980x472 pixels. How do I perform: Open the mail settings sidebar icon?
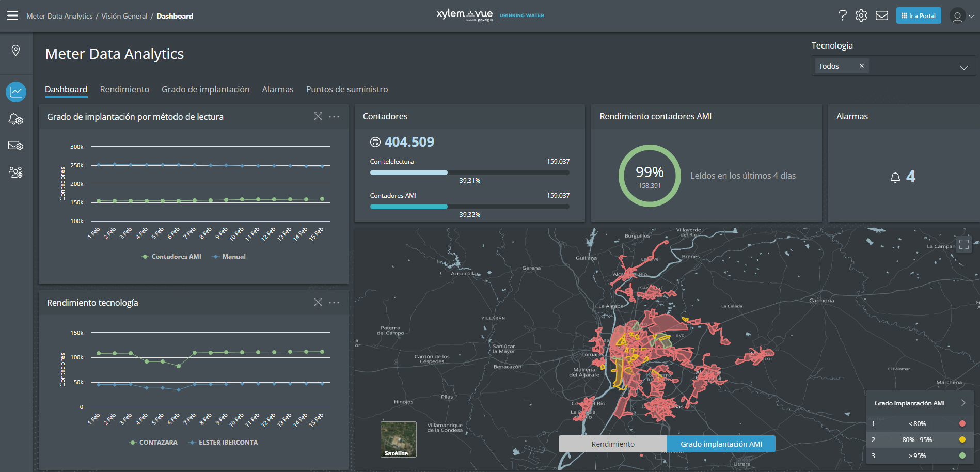(x=16, y=146)
